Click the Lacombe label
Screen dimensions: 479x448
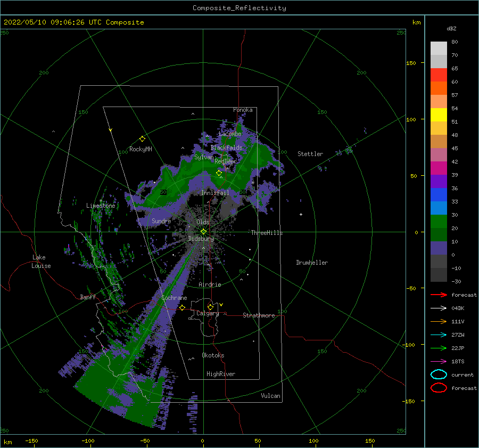pyautogui.click(x=230, y=134)
